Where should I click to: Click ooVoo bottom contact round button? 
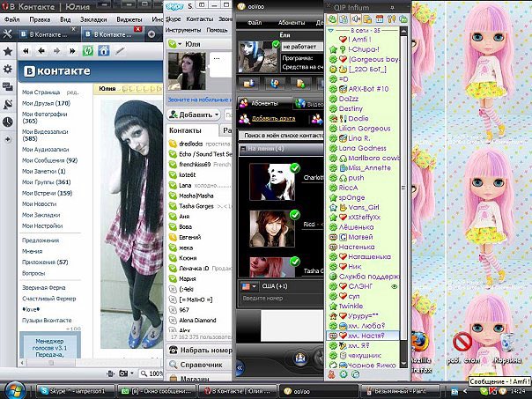coord(300,358)
